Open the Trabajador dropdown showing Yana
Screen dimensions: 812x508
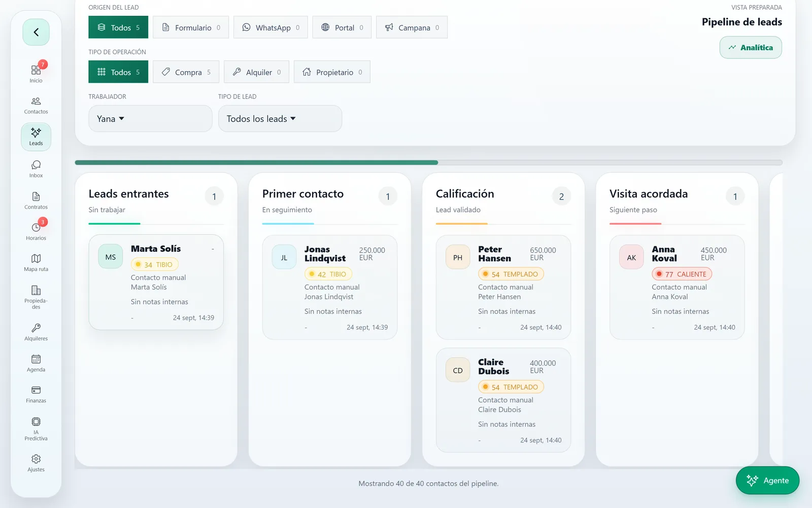pyautogui.click(x=150, y=119)
